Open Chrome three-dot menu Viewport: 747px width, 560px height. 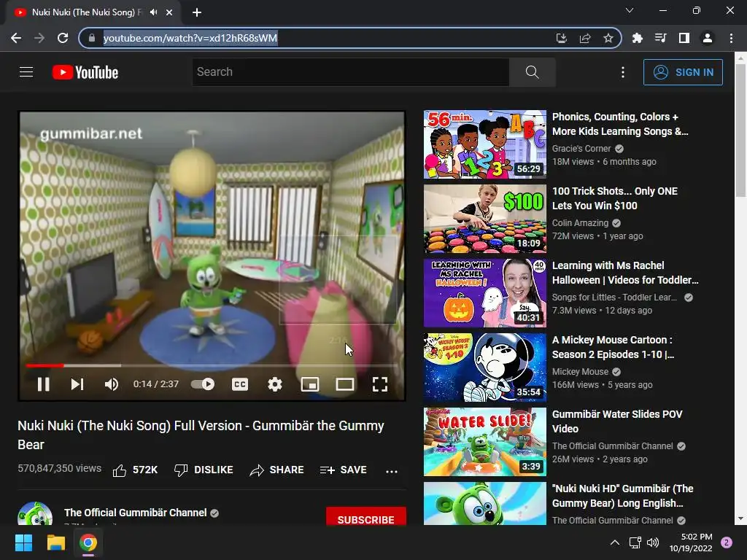tap(731, 38)
